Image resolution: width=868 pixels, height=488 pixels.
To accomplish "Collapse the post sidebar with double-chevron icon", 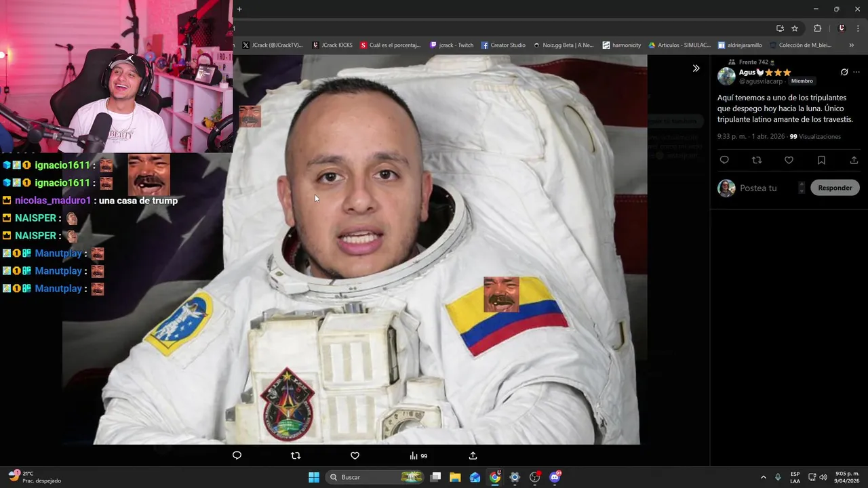I will coord(696,68).
